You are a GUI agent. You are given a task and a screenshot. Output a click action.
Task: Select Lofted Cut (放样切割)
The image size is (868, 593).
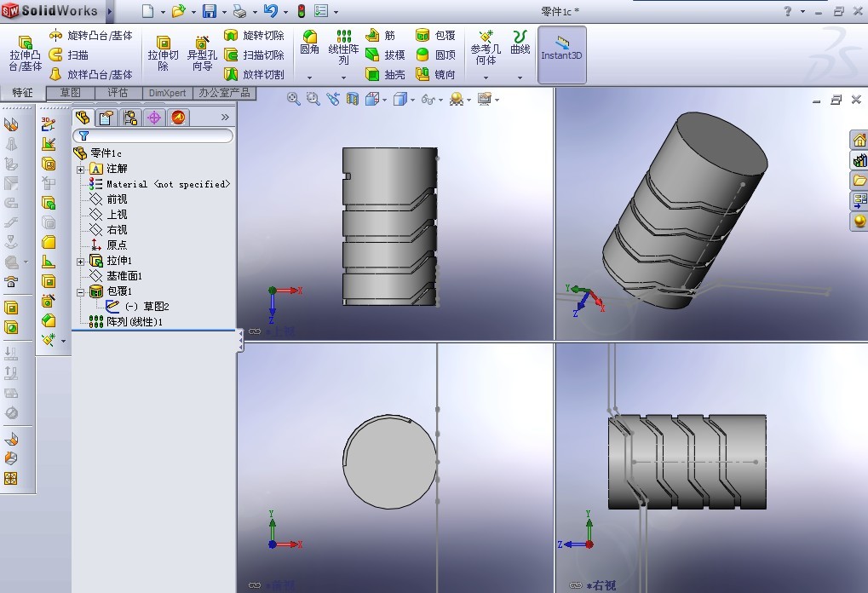[254, 74]
